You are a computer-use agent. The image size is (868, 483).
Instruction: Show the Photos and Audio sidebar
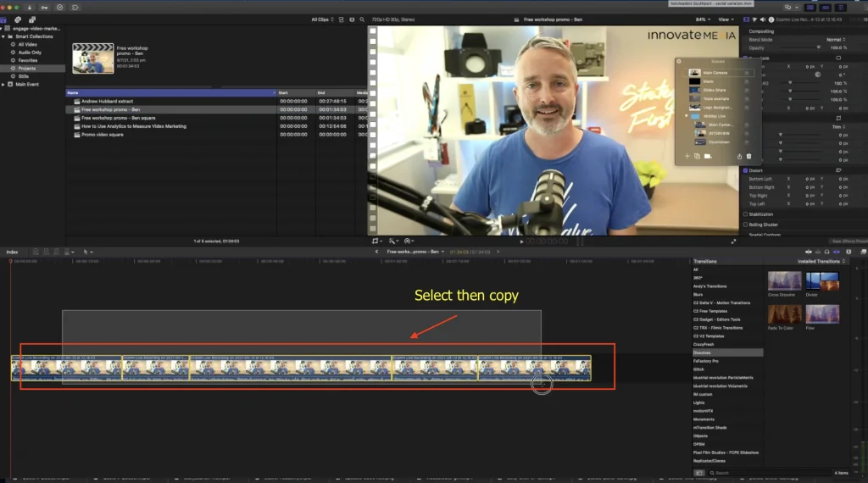[x=18, y=19]
